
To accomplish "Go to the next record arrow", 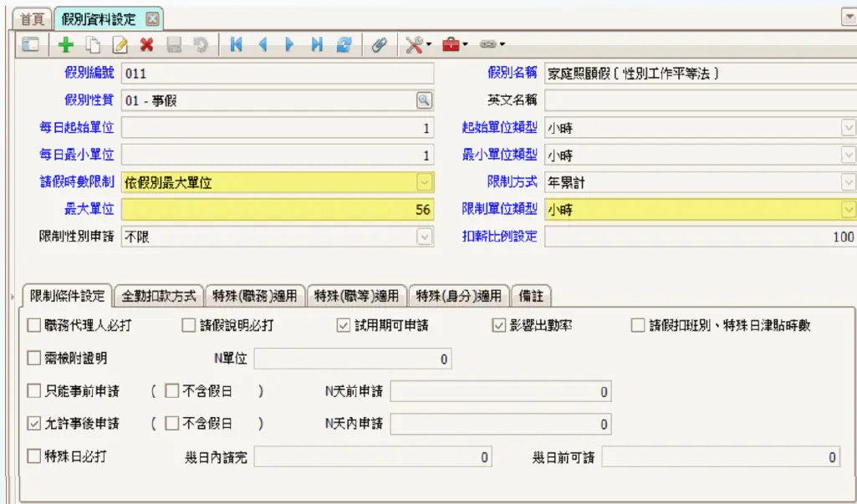I will click(290, 45).
